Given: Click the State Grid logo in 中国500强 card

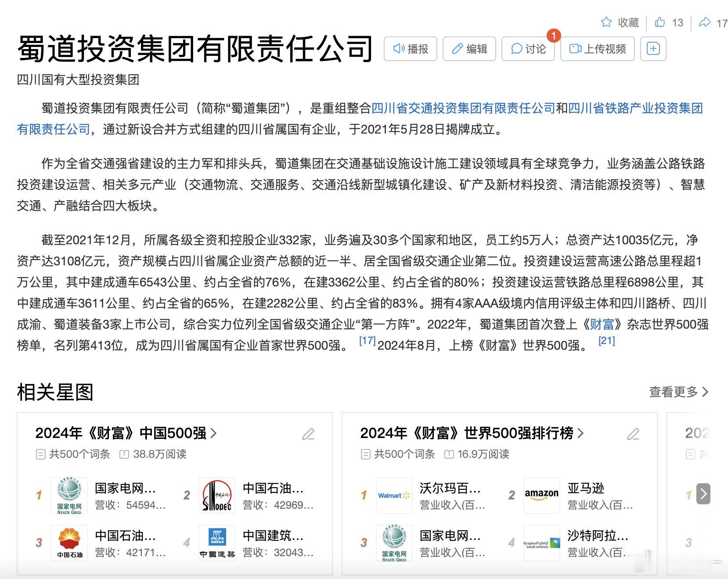Looking at the screenshot, I should tap(69, 496).
